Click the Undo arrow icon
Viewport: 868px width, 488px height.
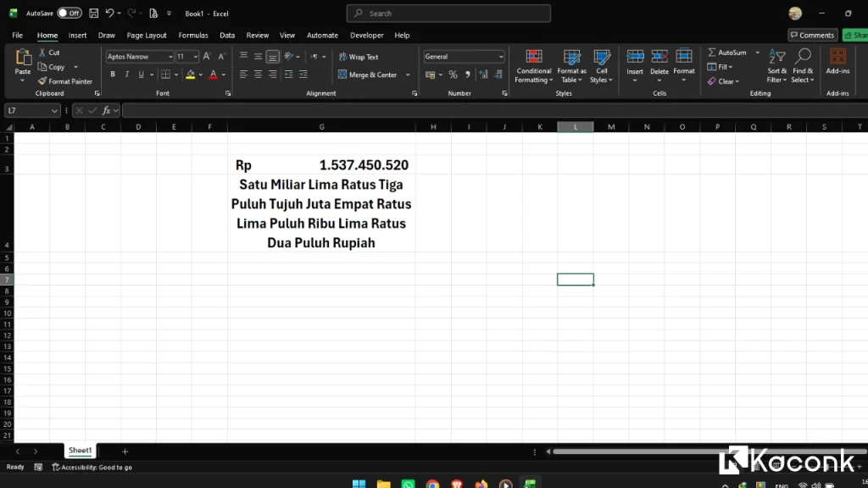coord(109,14)
